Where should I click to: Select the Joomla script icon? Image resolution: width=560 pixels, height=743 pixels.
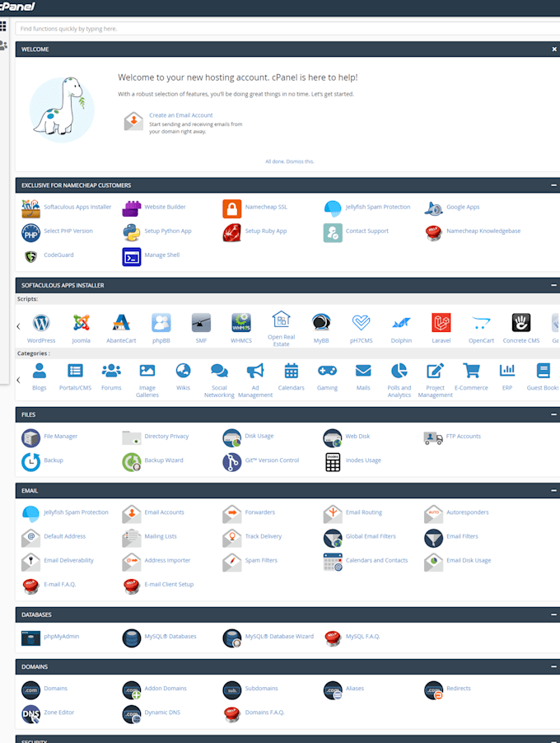click(81, 323)
